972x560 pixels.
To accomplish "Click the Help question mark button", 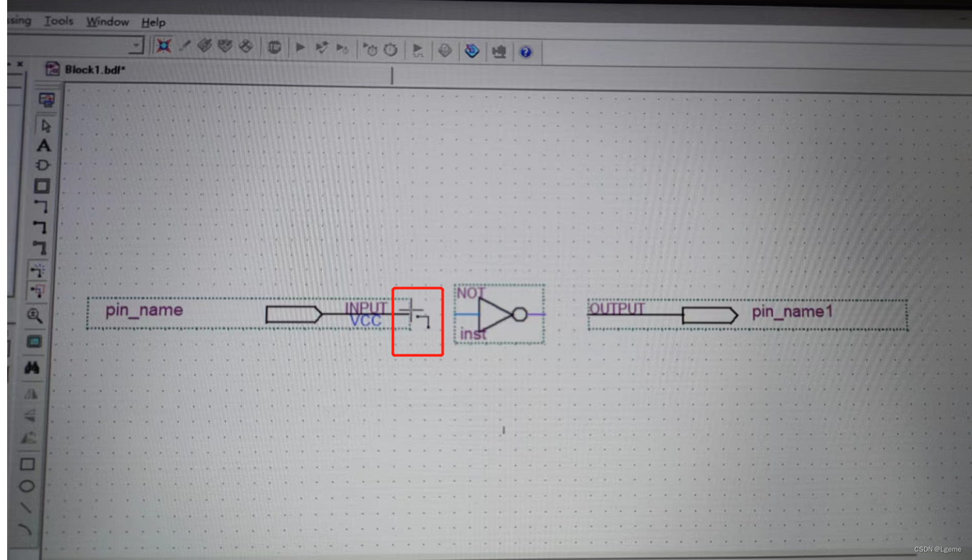I will pyautogui.click(x=526, y=52).
